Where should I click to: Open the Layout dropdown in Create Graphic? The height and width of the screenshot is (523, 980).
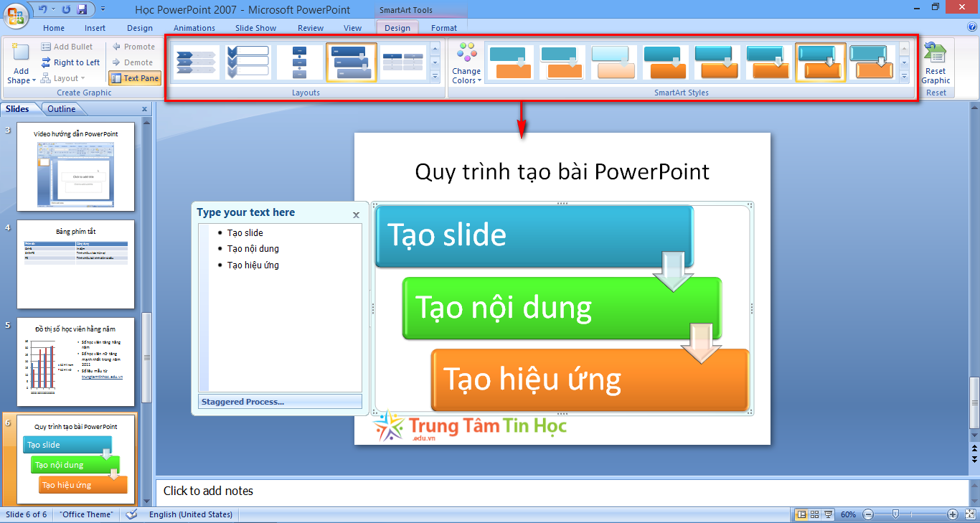pos(63,78)
